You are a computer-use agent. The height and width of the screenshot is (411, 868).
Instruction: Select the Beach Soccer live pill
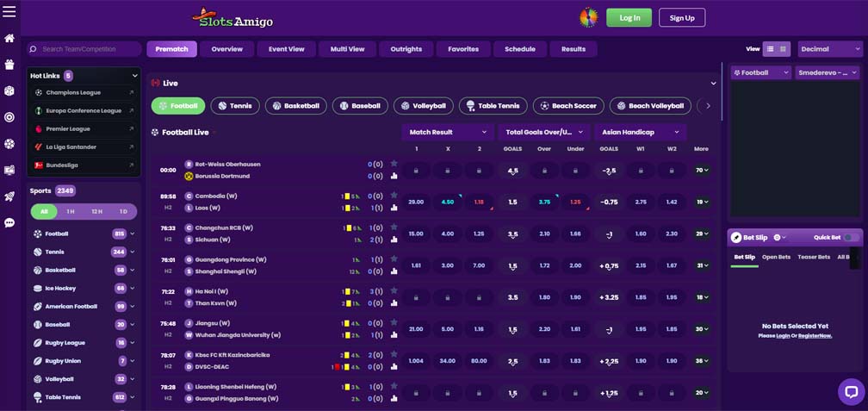pos(568,106)
